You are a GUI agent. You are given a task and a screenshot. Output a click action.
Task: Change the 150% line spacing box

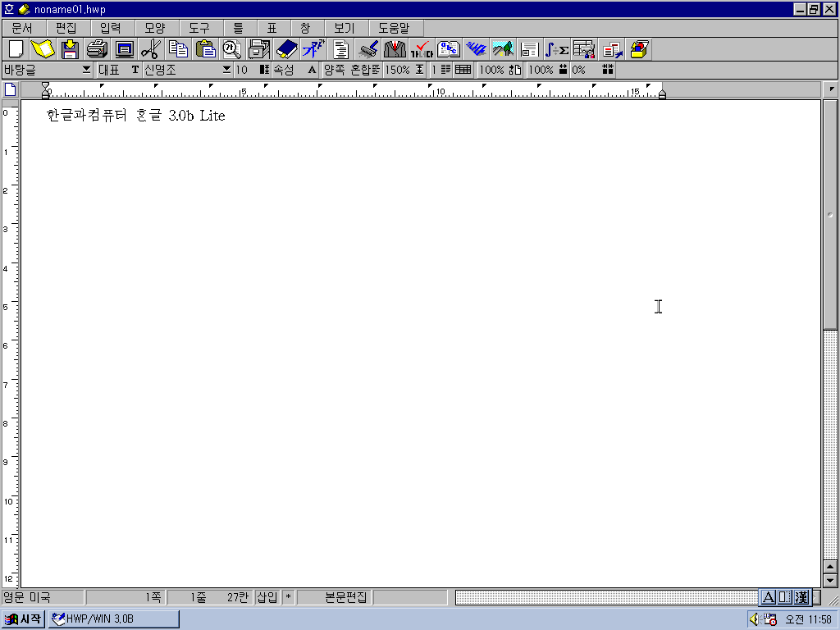[x=405, y=70]
